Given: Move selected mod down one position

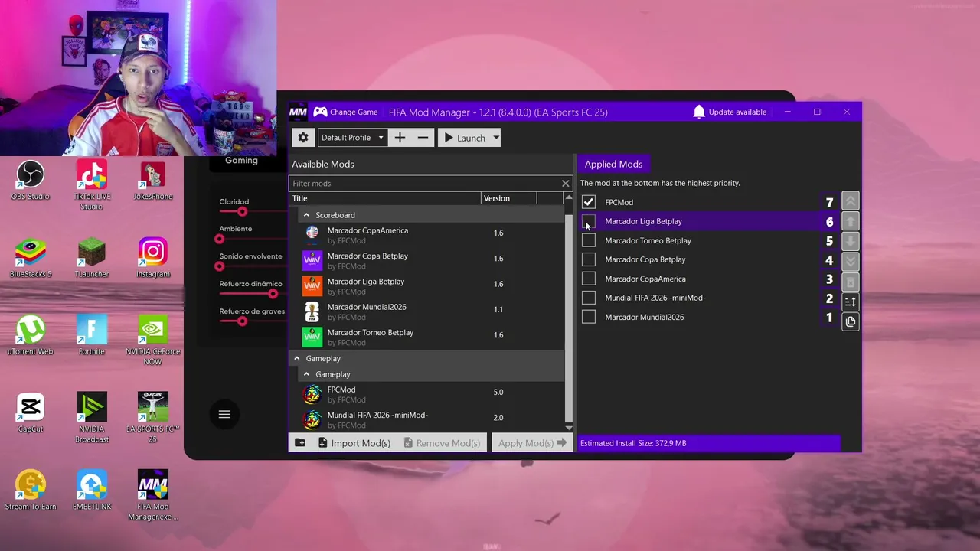Looking at the screenshot, I should [x=850, y=241].
